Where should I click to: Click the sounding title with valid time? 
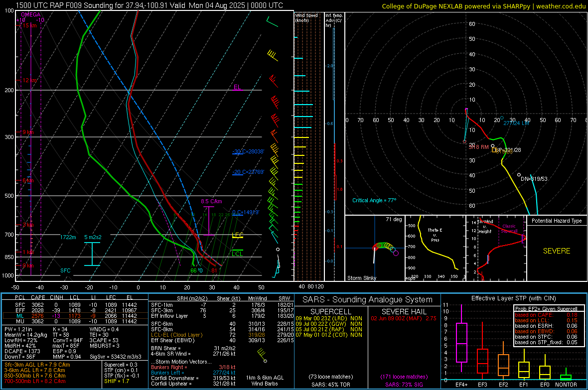[149, 5]
